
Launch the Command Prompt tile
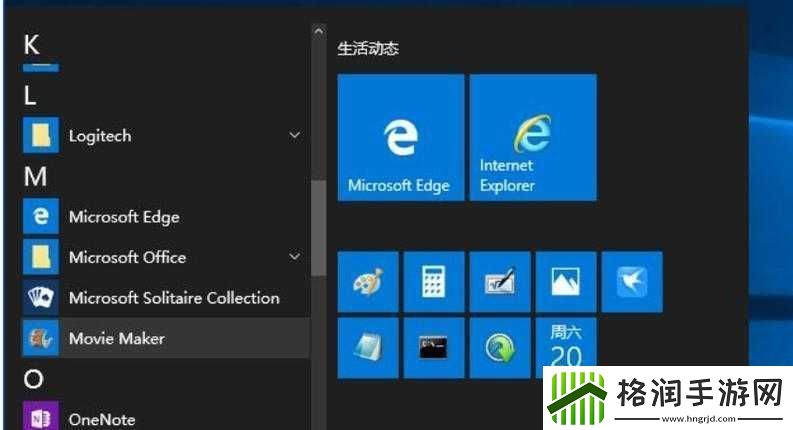pyautogui.click(x=433, y=348)
